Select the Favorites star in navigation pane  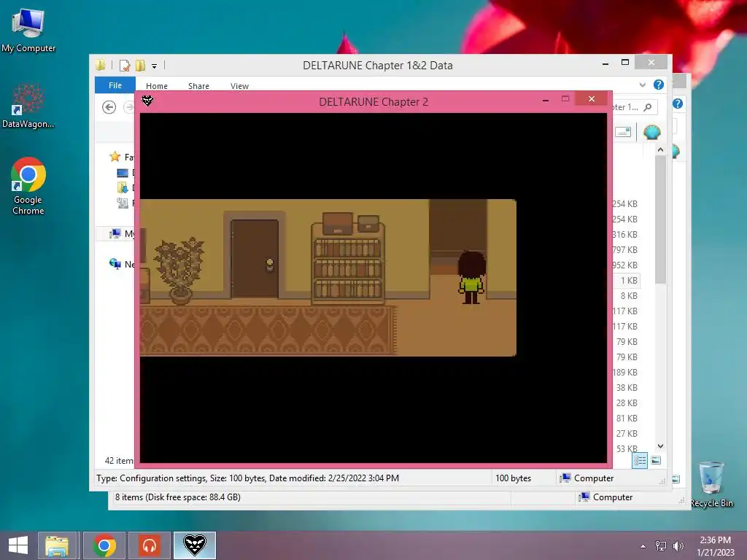click(x=115, y=157)
